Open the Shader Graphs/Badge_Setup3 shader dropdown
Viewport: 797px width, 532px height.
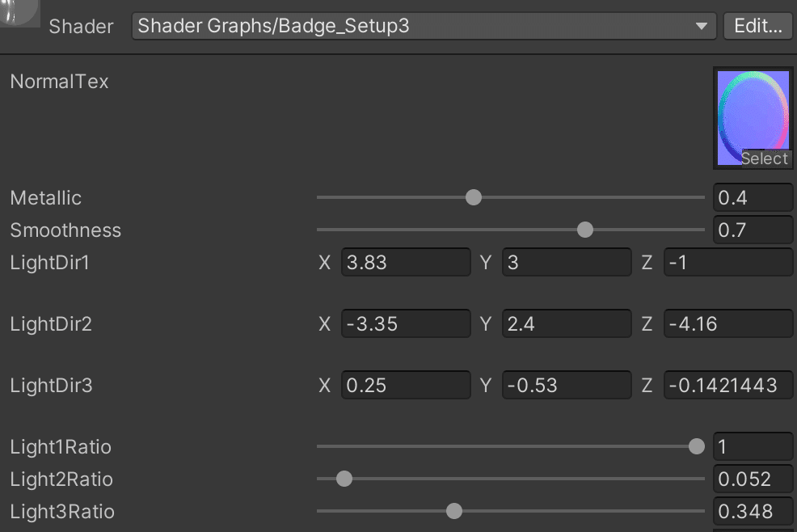coord(424,26)
